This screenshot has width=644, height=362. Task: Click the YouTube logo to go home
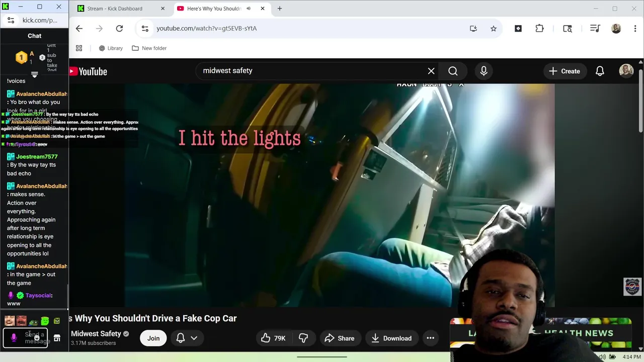click(88, 71)
